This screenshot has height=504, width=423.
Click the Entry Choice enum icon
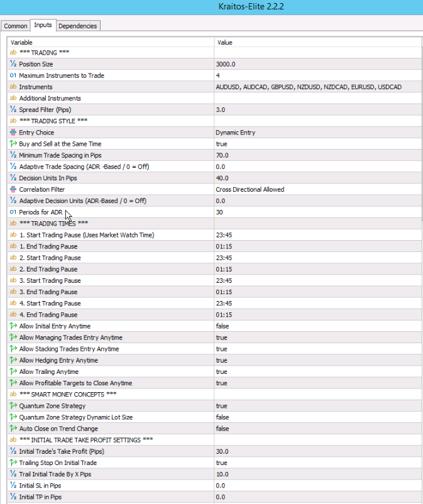tap(13, 132)
